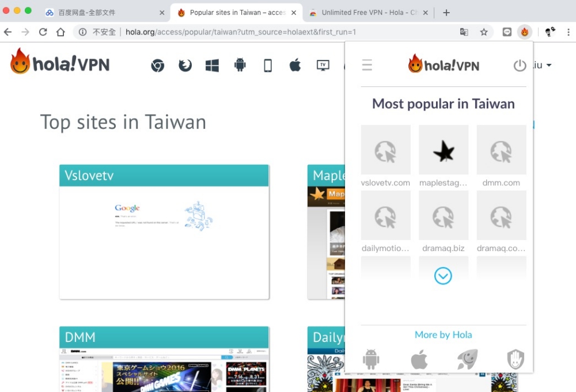The height and width of the screenshot is (392, 576).
Task: Open vslovetv.com tile in Hola popup
Action: click(385, 150)
